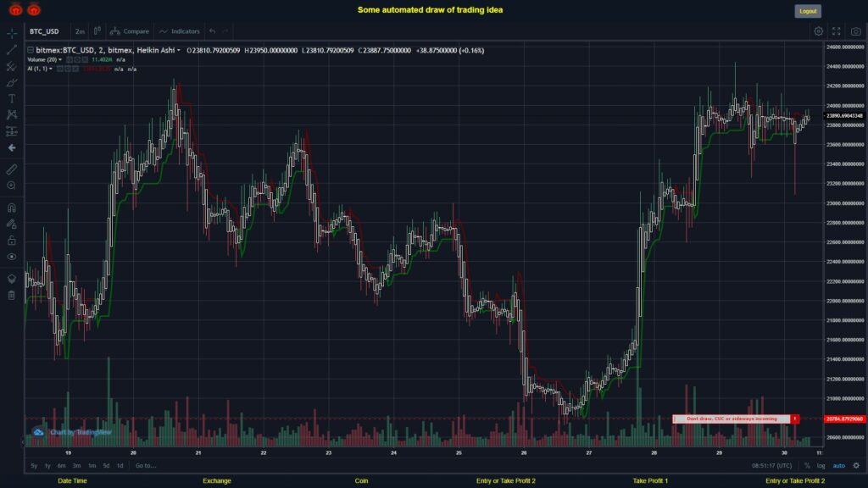The height and width of the screenshot is (488, 868).
Task: Toggle lock all drawing tools
Action: 12,240
